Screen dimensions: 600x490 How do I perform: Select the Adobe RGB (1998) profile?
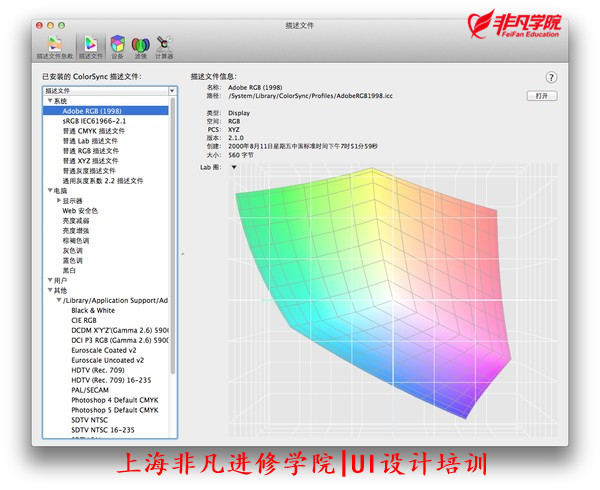[106, 111]
